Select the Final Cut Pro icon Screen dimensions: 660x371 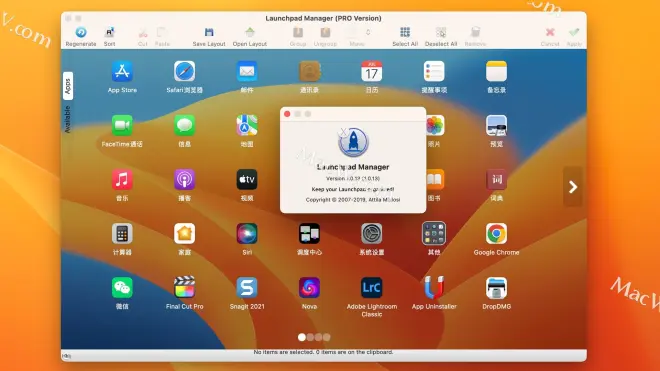pyautogui.click(x=184, y=287)
